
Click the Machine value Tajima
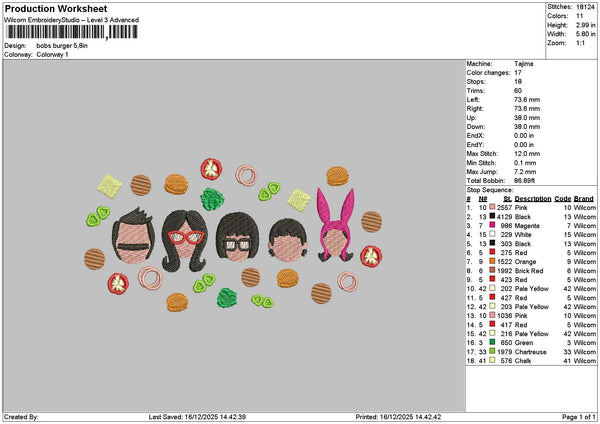coord(523,64)
